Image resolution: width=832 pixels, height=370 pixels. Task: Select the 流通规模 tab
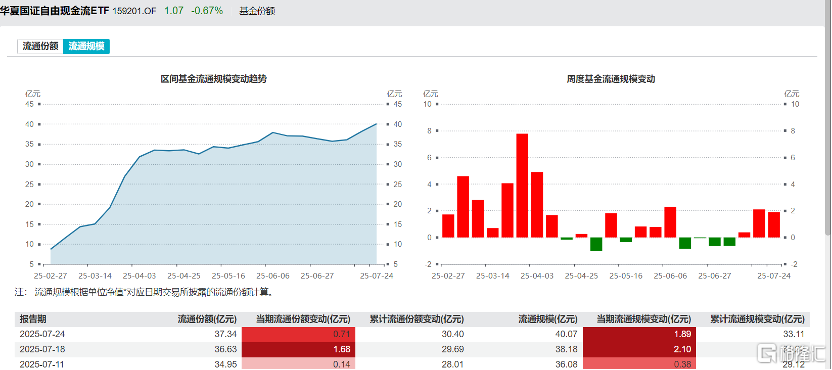click(86, 46)
